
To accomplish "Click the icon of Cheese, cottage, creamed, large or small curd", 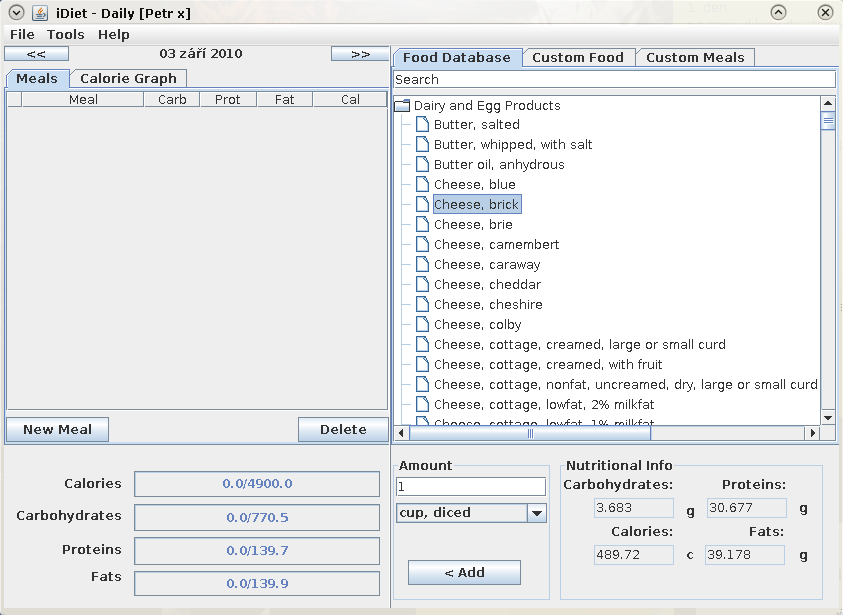I will [x=423, y=344].
